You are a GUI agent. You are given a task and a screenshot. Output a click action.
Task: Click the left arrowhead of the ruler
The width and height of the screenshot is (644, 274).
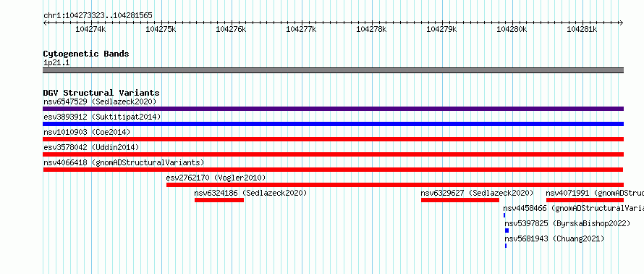coord(45,22)
